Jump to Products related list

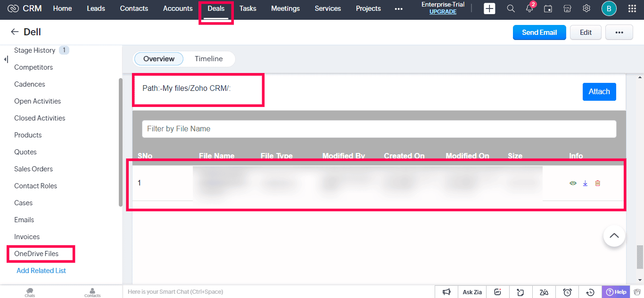coord(28,135)
